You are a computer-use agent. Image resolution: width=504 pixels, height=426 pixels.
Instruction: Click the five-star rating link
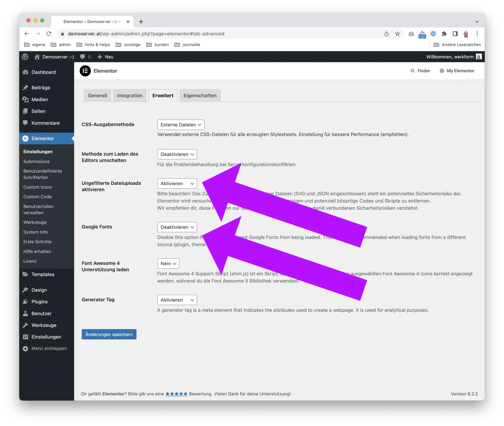pos(176,394)
